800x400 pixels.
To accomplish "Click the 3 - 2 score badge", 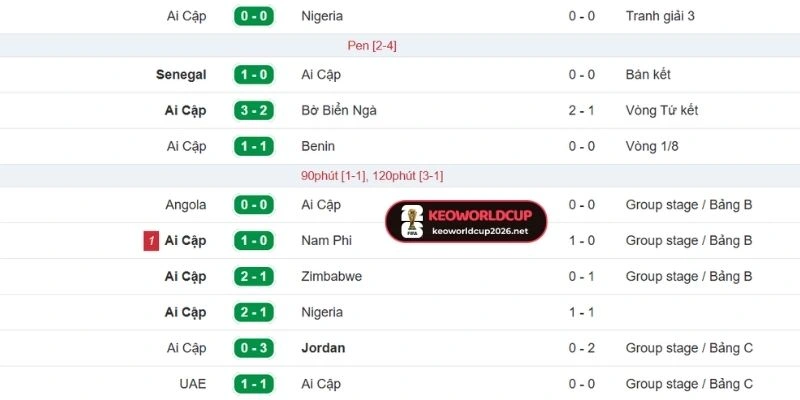I will coord(253,110).
